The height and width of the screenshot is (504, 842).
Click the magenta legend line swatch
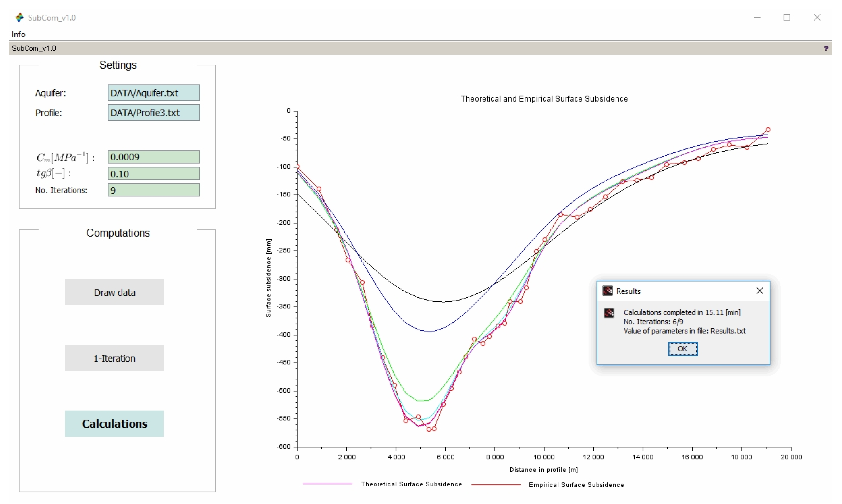pos(327,484)
